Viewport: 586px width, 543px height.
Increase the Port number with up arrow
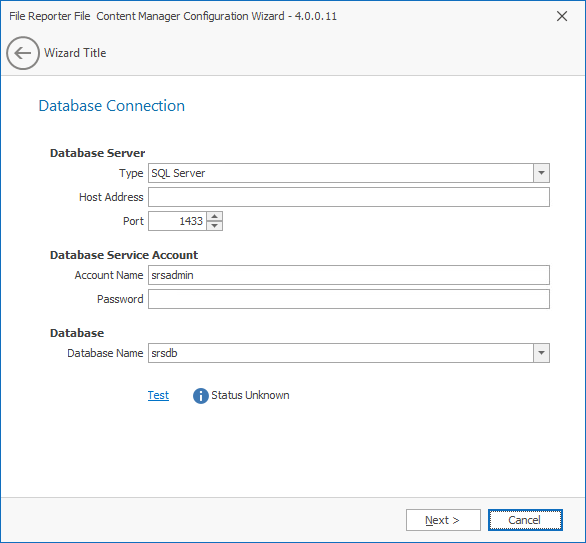(x=215, y=216)
